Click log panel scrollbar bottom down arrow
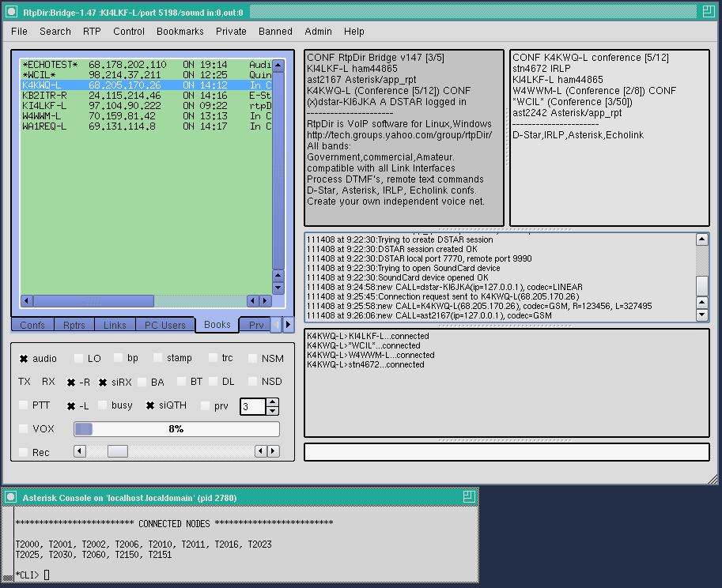Image resolution: width=722 pixels, height=588 pixels. (x=701, y=315)
